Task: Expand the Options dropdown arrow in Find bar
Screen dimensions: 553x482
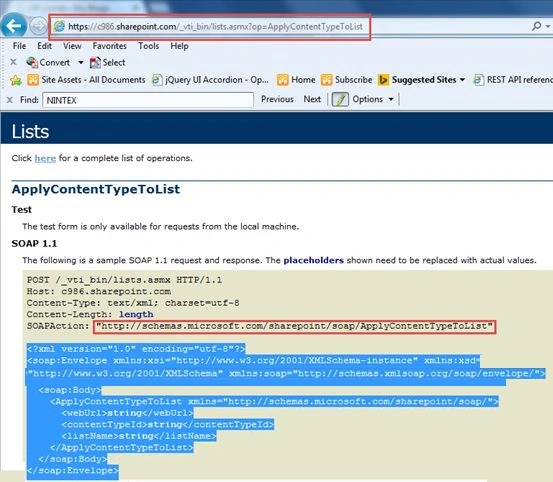Action: point(391,99)
